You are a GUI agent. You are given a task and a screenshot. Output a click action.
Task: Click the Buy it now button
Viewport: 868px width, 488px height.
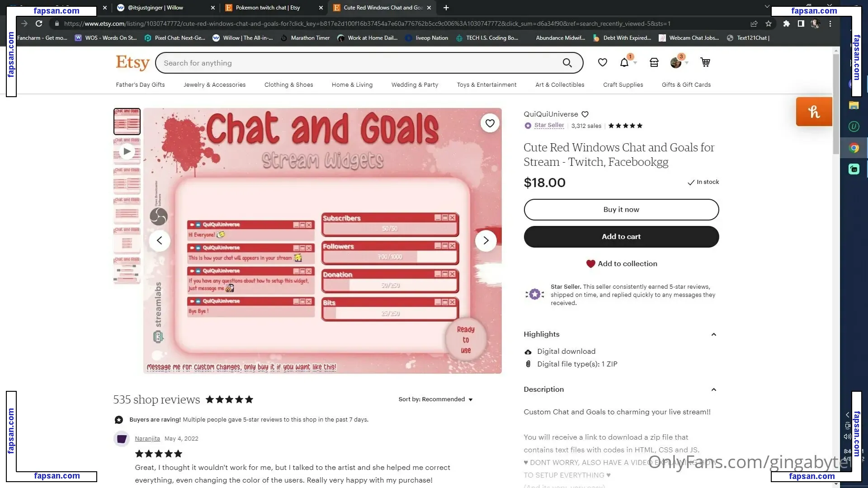point(621,209)
